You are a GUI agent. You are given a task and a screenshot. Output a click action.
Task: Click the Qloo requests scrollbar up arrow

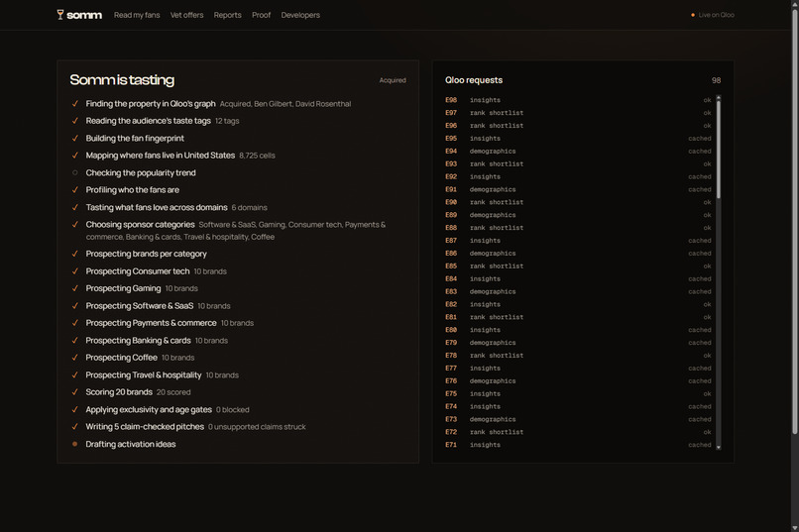[x=719, y=97]
